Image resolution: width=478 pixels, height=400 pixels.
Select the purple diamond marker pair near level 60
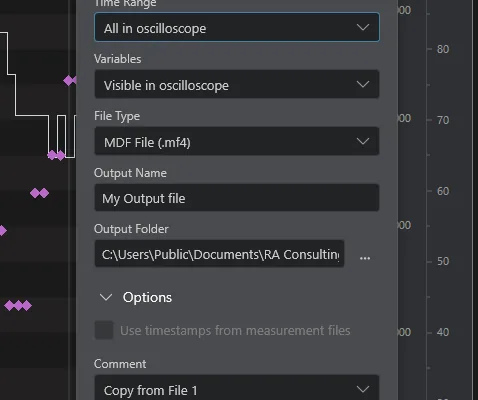pos(39,193)
